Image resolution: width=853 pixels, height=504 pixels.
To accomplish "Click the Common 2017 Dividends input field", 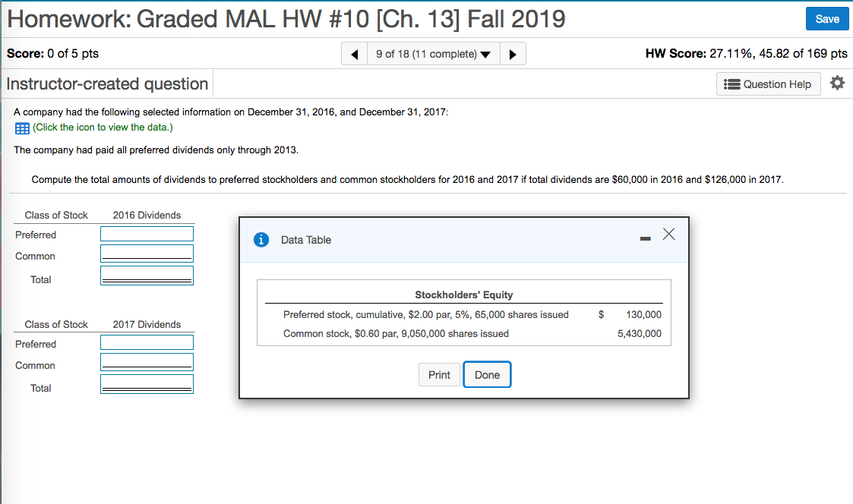I will pyautogui.click(x=147, y=361).
